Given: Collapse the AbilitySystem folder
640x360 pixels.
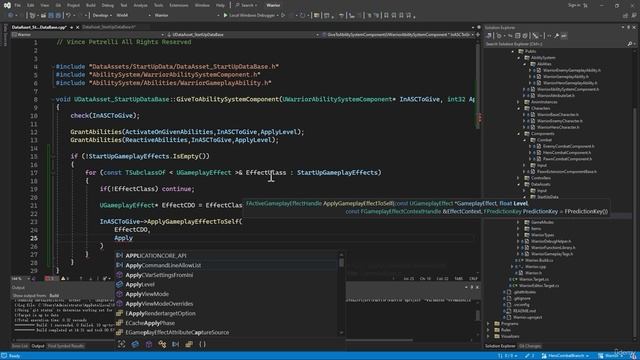Looking at the screenshot, I should click(x=519, y=58).
